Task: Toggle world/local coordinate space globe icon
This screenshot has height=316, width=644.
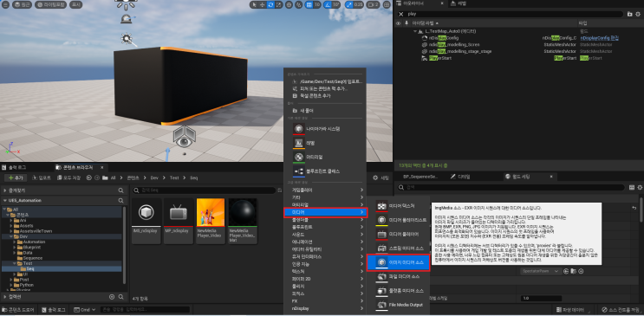Action: point(289,4)
